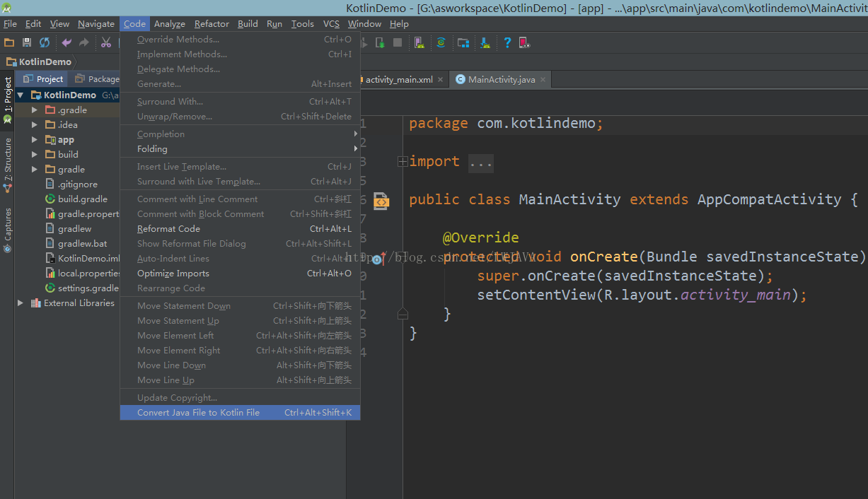Click the Undo arrow icon
Image resolution: width=868 pixels, height=499 pixels.
(x=67, y=43)
